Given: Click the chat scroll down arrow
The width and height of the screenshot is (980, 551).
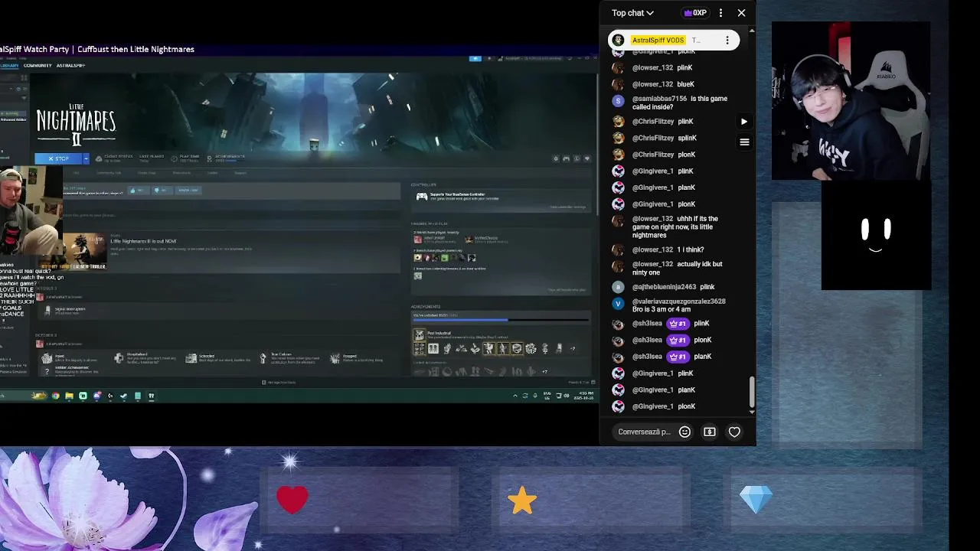Looking at the screenshot, I should (x=752, y=412).
